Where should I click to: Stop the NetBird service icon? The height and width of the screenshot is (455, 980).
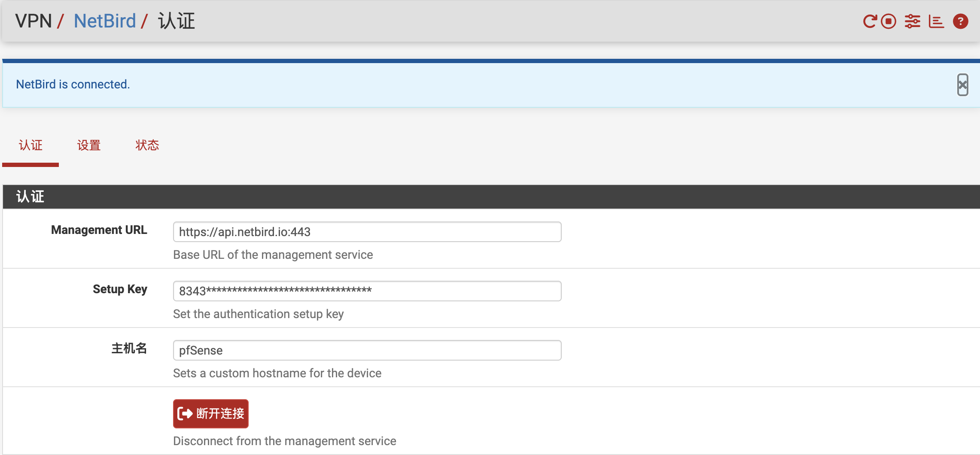pyautogui.click(x=889, y=21)
